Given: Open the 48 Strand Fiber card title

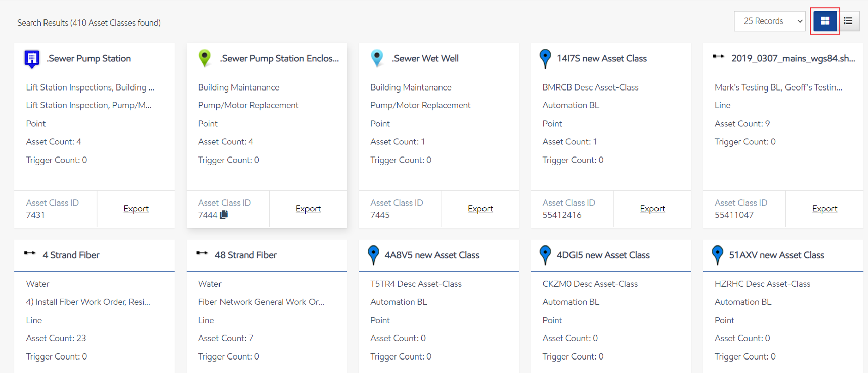Looking at the screenshot, I should click(245, 255).
